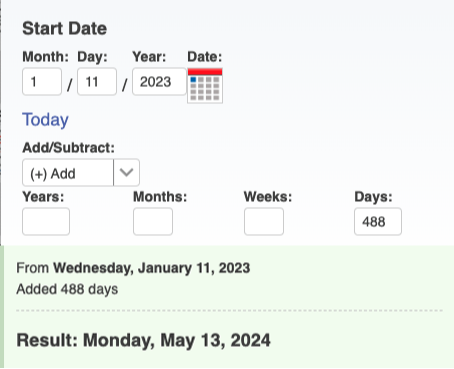Focus the Day input showing 11
This screenshot has height=369, width=454.
point(97,82)
